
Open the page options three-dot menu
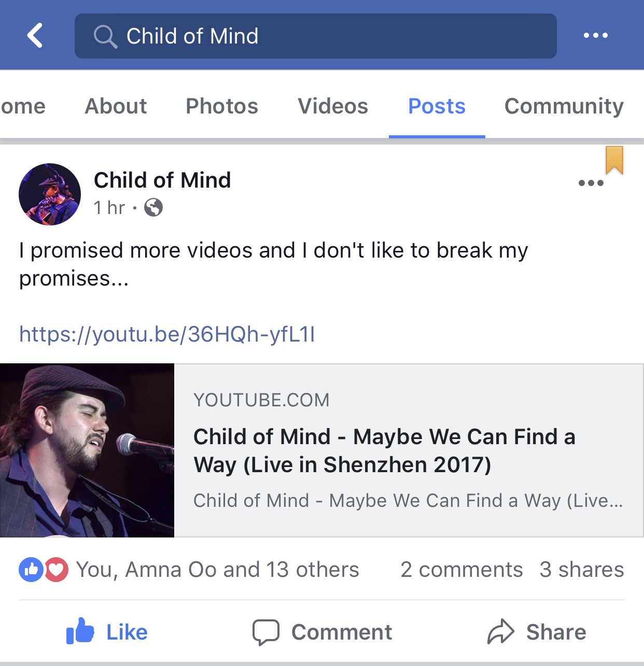[x=595, y=36]
